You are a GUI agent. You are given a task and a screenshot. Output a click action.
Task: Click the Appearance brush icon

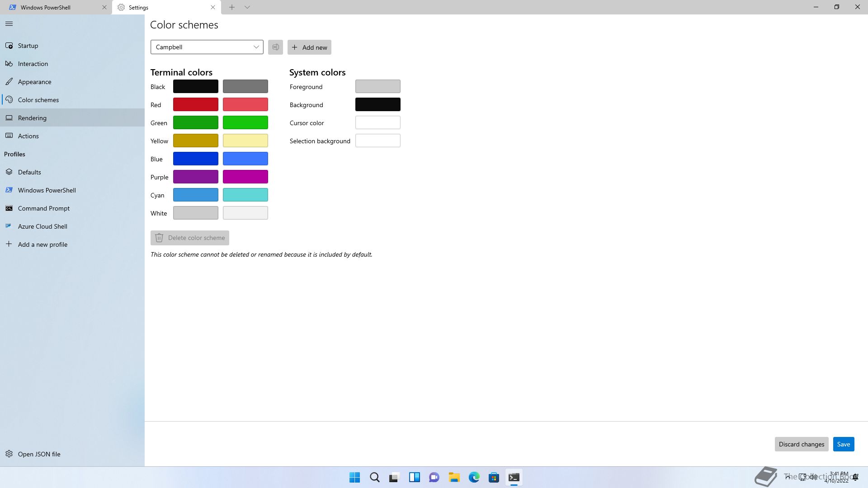pos(9,82)
